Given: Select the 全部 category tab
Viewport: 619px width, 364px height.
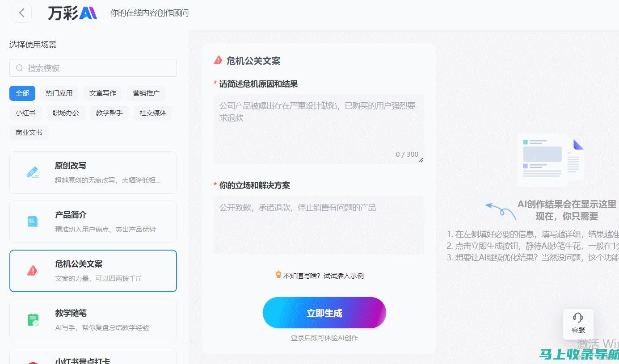Looking at the screenshot, I should pos(22,93).
